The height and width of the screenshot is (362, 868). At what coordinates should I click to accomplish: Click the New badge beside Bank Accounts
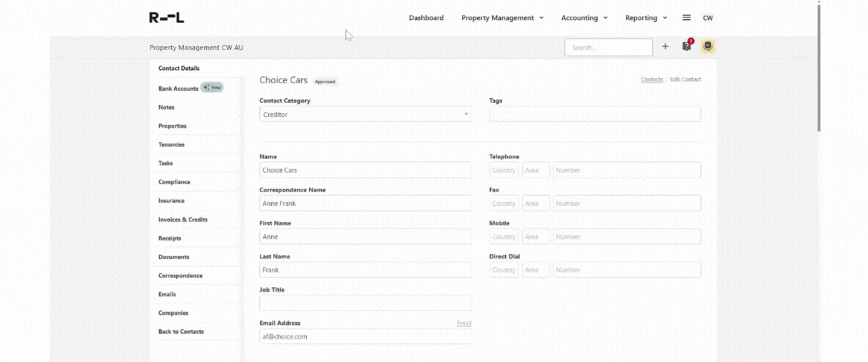coord(212,87)
